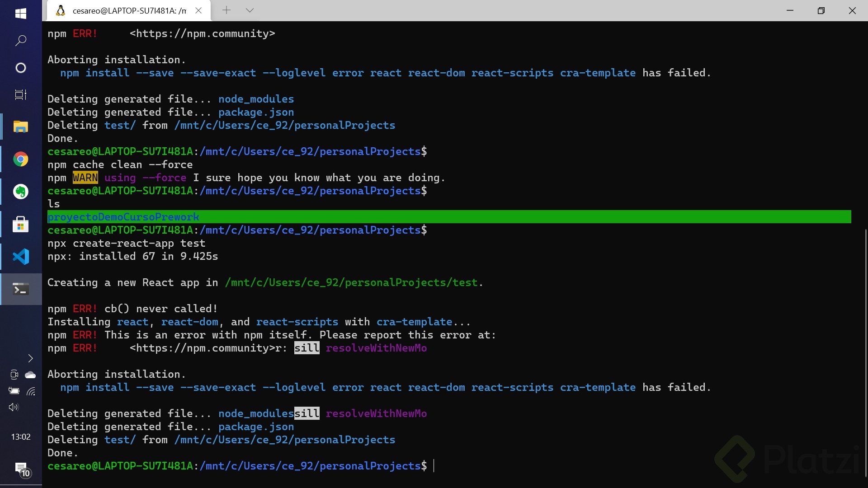Open OneDrive cloud tray icon
This screenshot has width=868, height=488.
pos(30,375)
